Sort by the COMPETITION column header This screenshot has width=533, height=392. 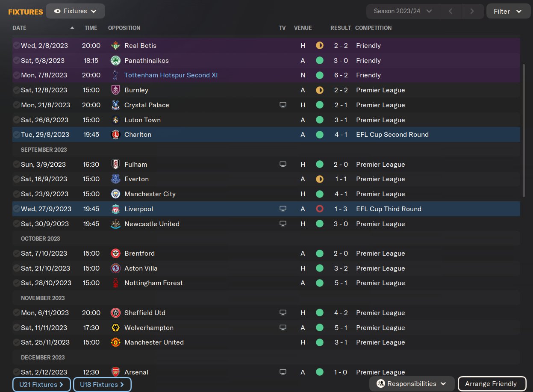click(x=373, y=28)
